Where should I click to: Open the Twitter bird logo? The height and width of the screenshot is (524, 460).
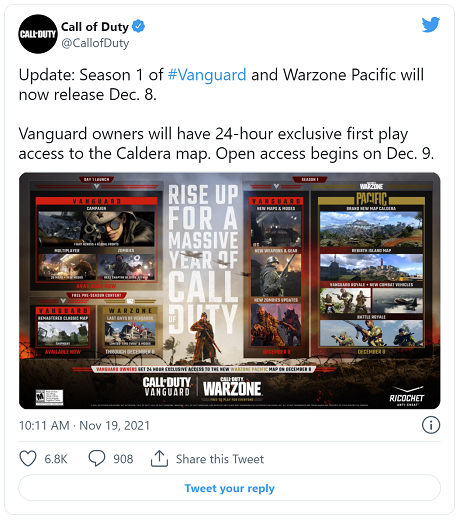(x=431, y=25)
